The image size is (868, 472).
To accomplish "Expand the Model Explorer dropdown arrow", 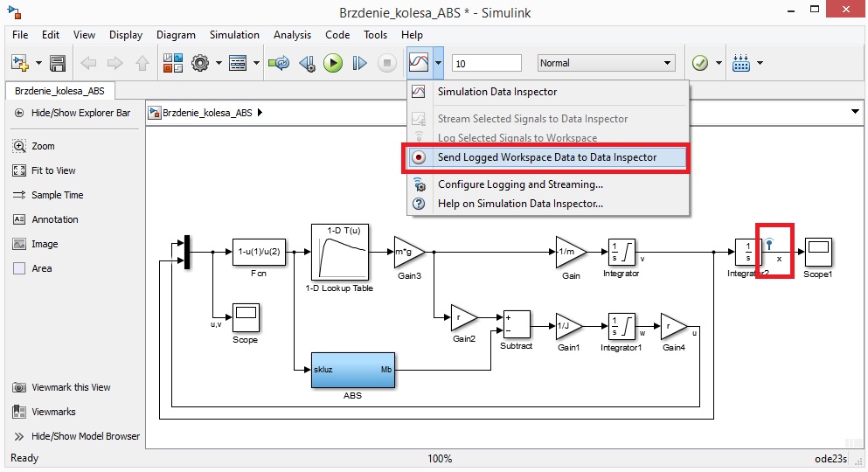I will tap(256, 63).
